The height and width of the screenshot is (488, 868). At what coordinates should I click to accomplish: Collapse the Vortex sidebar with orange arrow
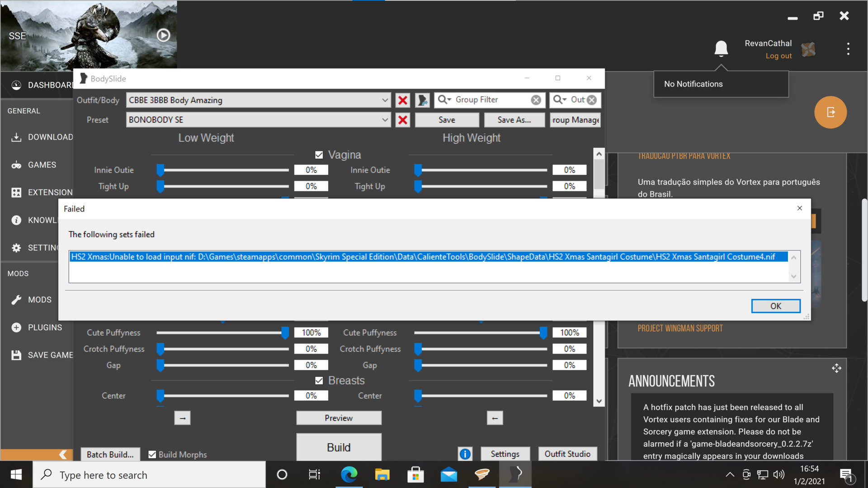point(63,455)
